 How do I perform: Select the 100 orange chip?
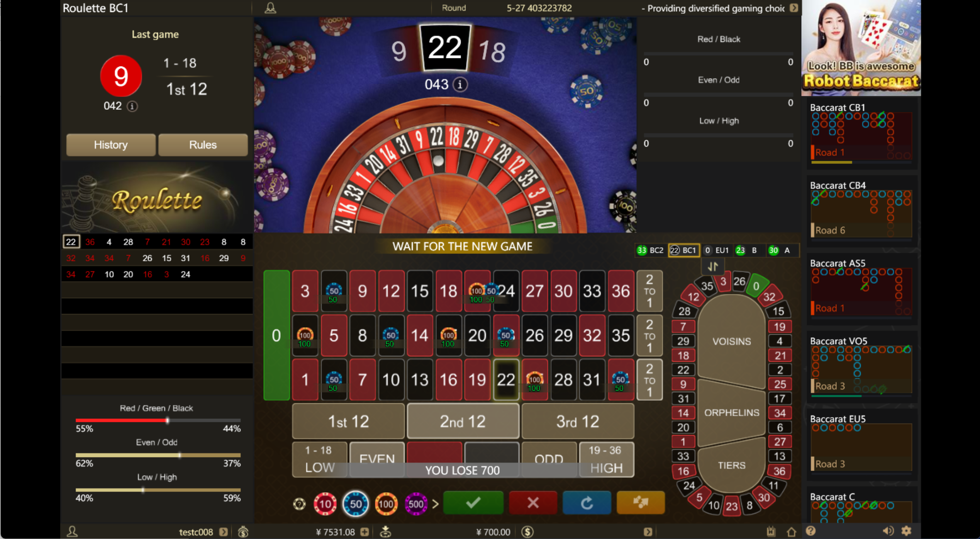(x=386, y=503)
